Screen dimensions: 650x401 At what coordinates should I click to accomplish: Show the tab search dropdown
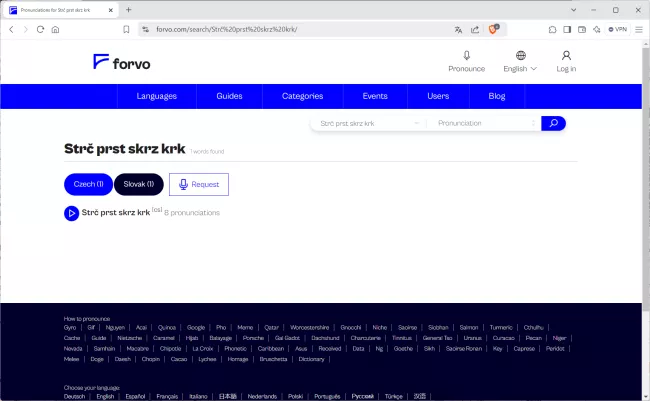pyautogui.click(x=573, y=10)
